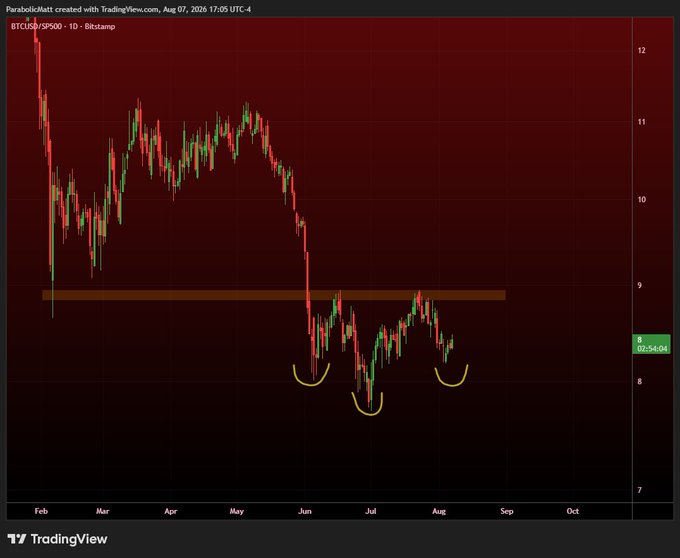Click the ParabolicMatt created with TradingView.com caption

pyautogui.click(x=128, y=9)
